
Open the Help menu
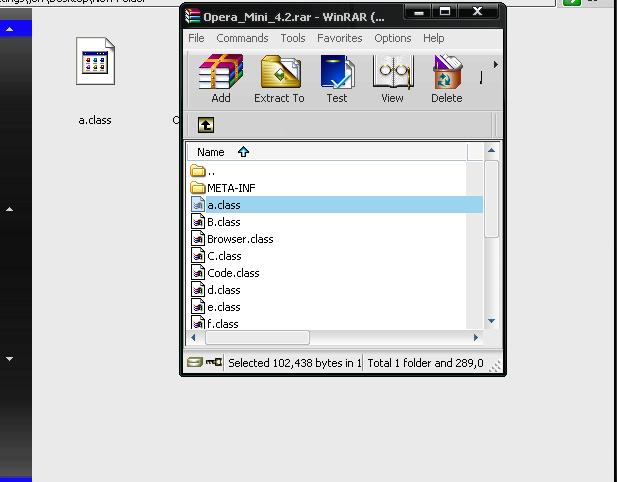tap(434, 38)
